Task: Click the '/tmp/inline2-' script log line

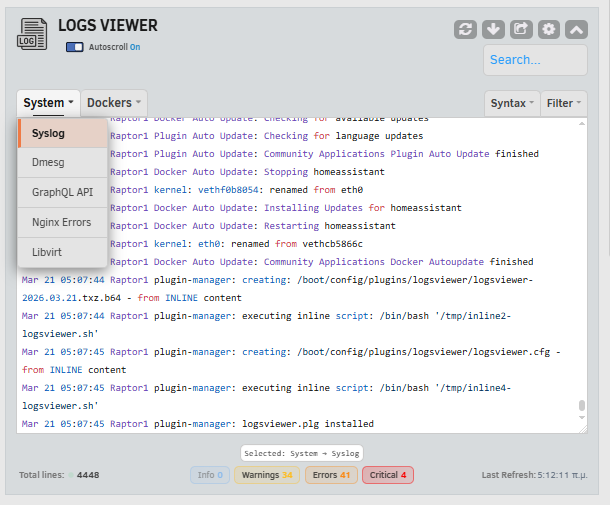Action: (266, 325)
